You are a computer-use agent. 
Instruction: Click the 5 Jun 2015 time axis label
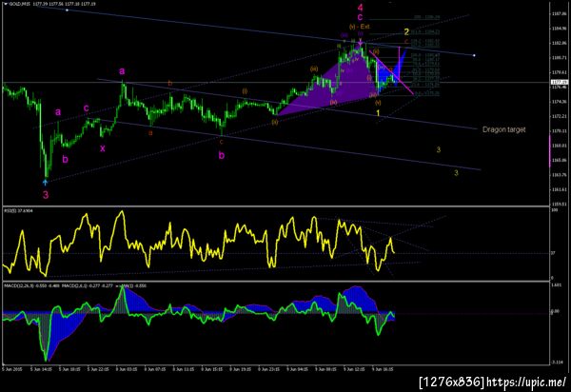pos(12,369)
